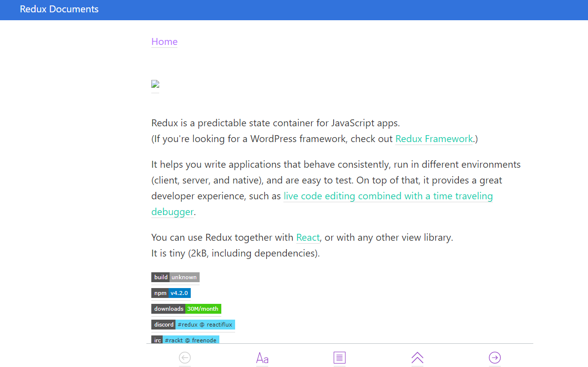
Task: Open the live code editing link
Action: [x=388, y=196]
